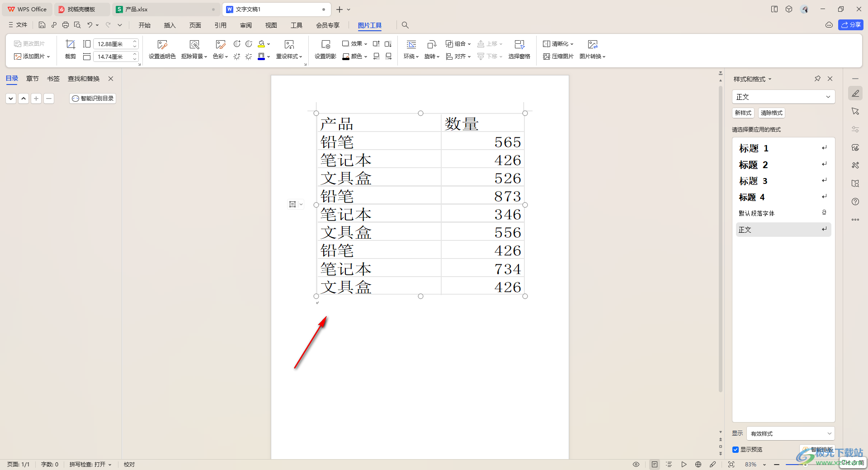Open the Insert (插入) ribbon tab
The height and width of the screenshot is (470, 868).
tap(170, 25)
